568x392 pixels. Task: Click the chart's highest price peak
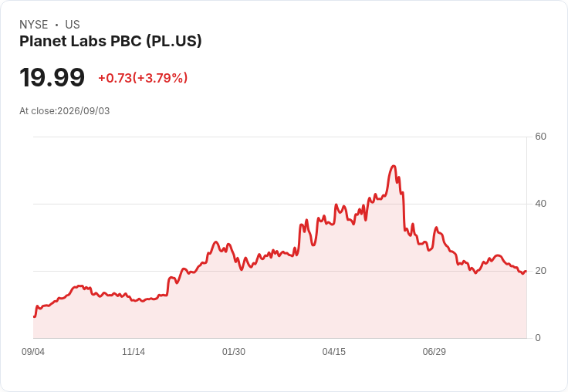(394, 166)
